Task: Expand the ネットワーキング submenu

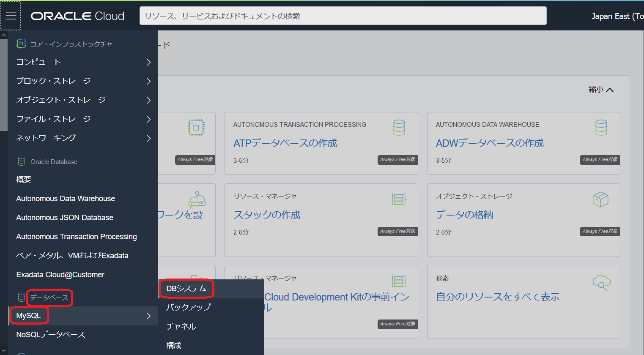Action: [148, 138]
